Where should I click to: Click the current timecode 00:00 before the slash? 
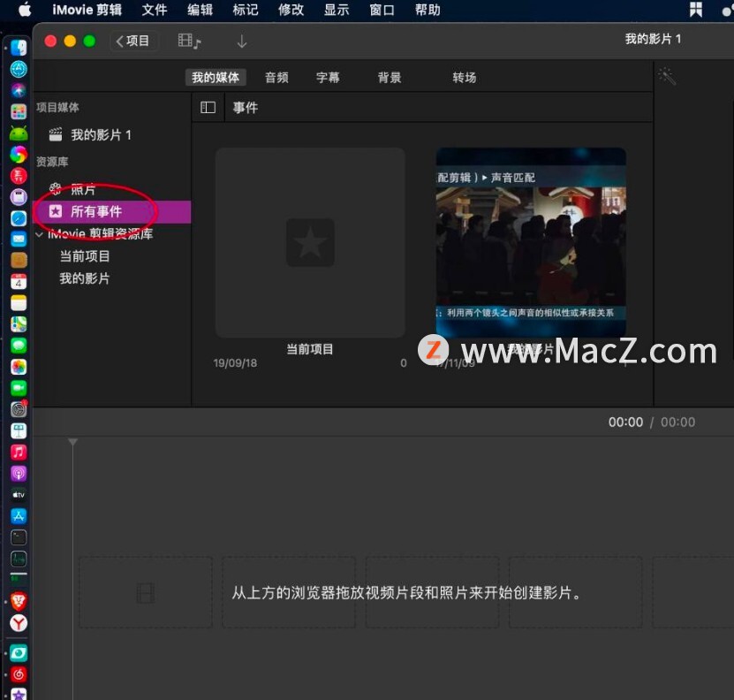(x=625, y=422)
